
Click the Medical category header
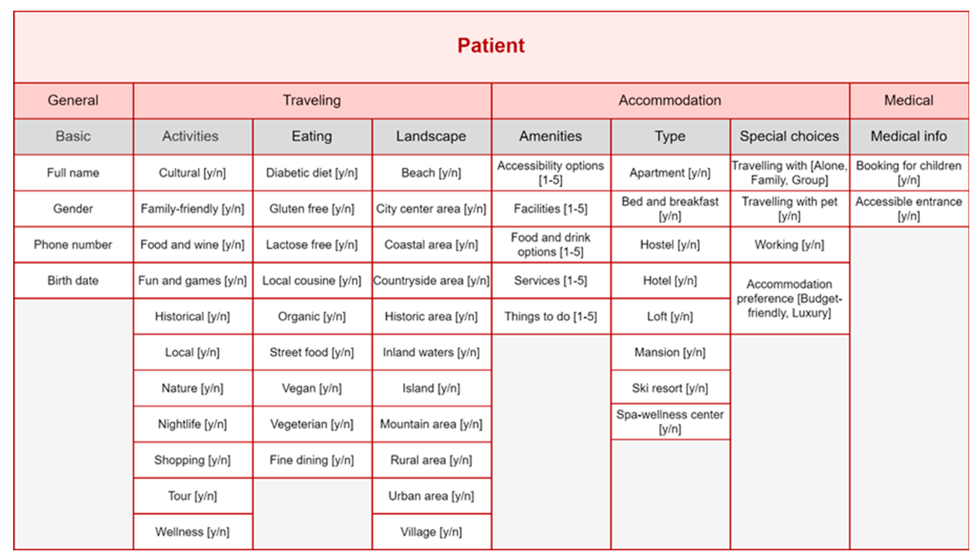(x=908, y=100)
